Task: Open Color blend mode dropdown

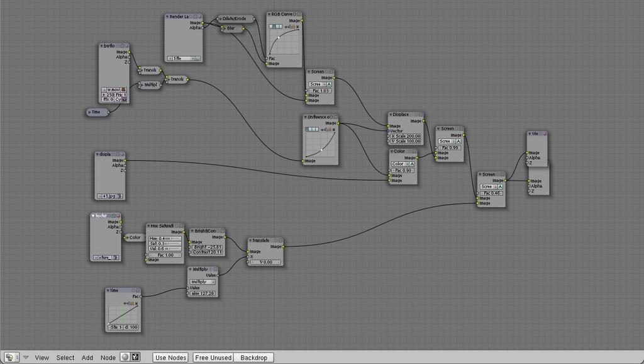Action: [x=399, y=164]
